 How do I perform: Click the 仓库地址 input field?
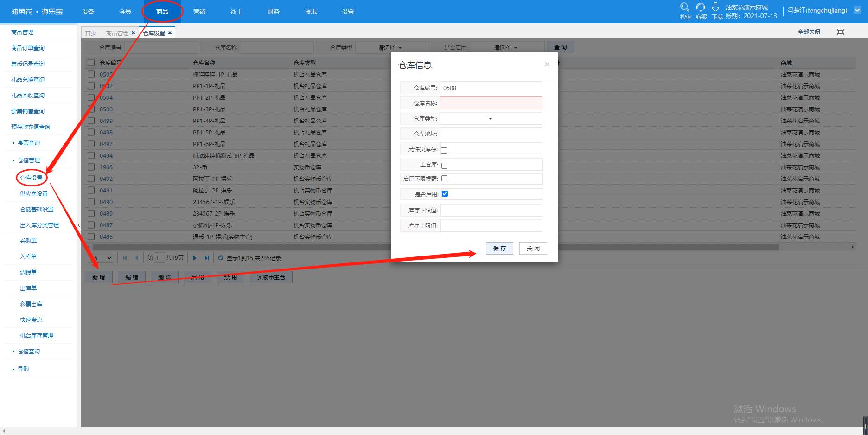tap(491, 134)
